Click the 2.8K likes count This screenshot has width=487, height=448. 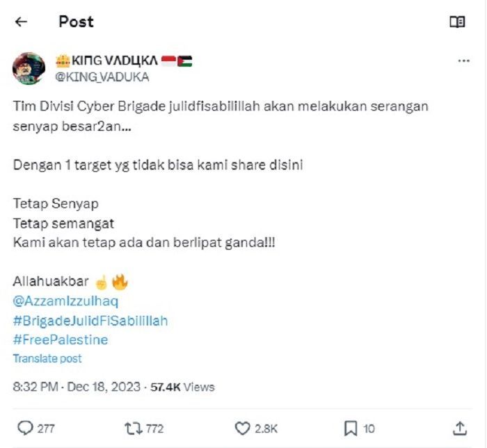pyautogui.click(x=266, y=429)
